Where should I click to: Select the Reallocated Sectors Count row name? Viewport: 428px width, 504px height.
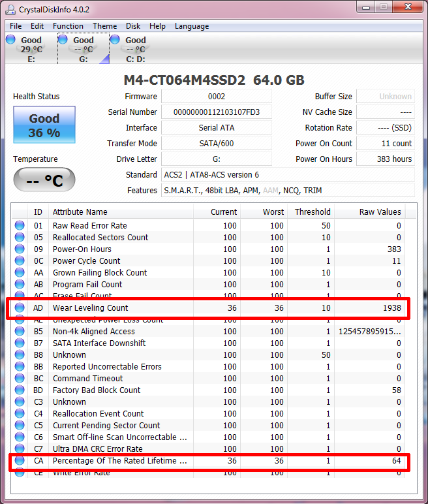100,237
